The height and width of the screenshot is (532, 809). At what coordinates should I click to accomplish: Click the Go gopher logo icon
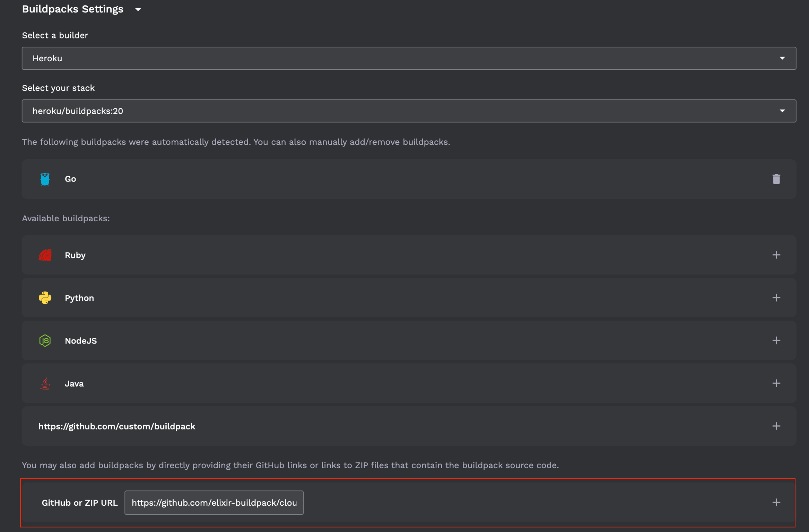(x=45, y=179)
